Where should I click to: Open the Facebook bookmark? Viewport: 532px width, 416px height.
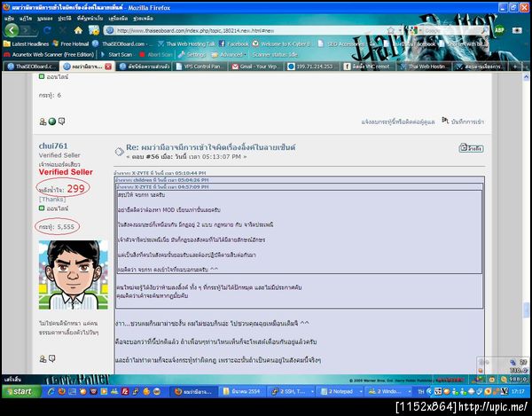(x=234, y=43)
